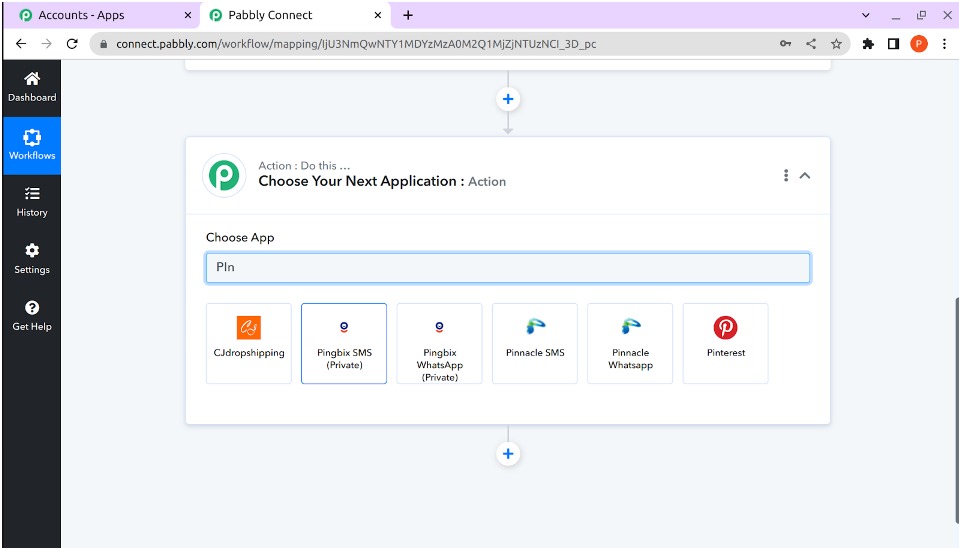Open Settings in the left sidebar
Image resolution: width=959 pixels, height=548 pixels.
pyautogui.click(x=32, y=259)
